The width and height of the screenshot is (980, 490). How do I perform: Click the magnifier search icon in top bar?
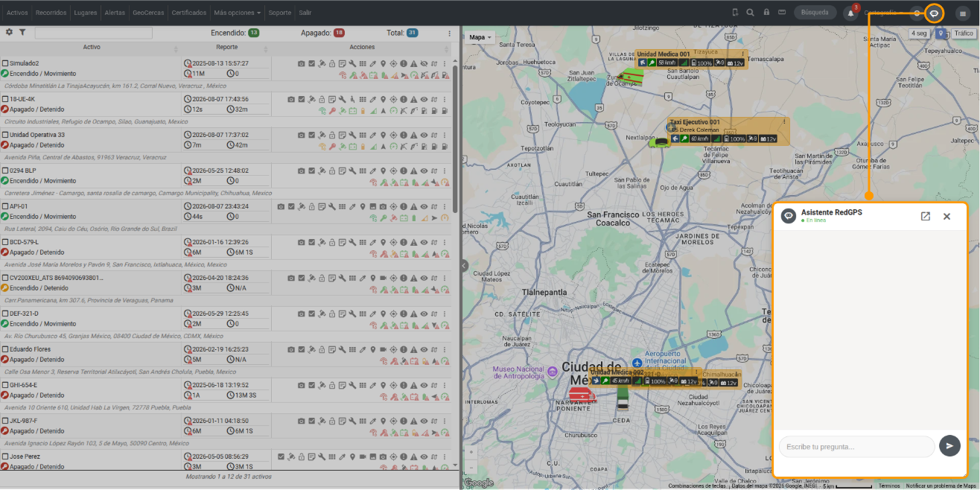click(x=750, y=13)
